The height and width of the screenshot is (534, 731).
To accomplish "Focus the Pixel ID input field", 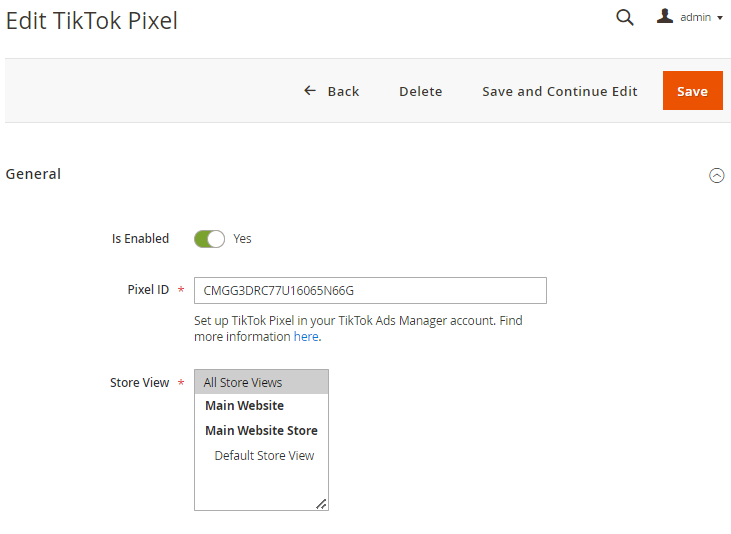I will pos(370,291).
